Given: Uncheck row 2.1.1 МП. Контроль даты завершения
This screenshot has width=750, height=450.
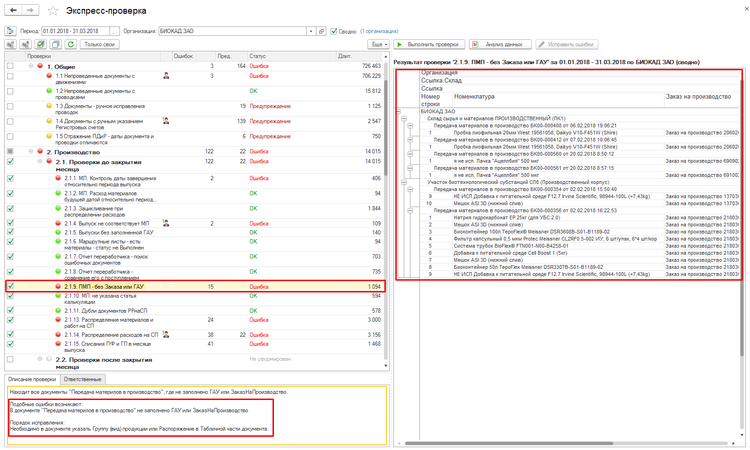Looking at the screenshot, I should point(10,178).
